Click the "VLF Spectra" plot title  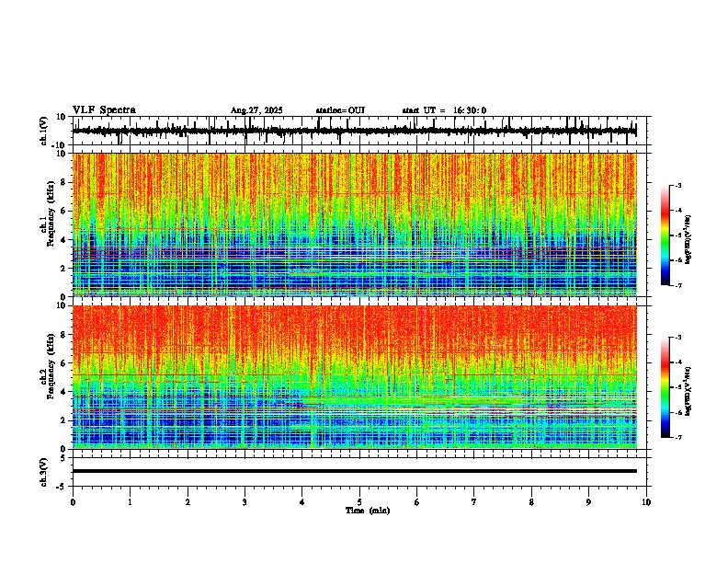104,110
